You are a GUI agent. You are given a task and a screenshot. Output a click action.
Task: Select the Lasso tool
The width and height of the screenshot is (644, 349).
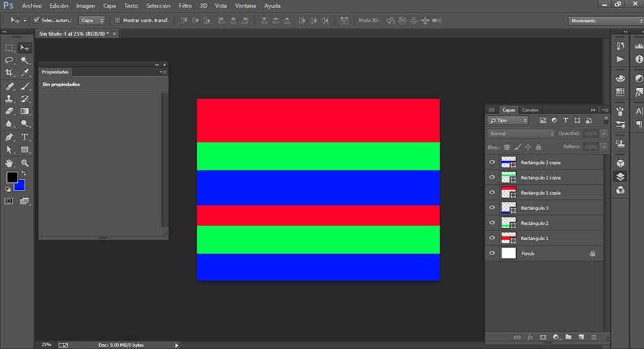(9, 60)
